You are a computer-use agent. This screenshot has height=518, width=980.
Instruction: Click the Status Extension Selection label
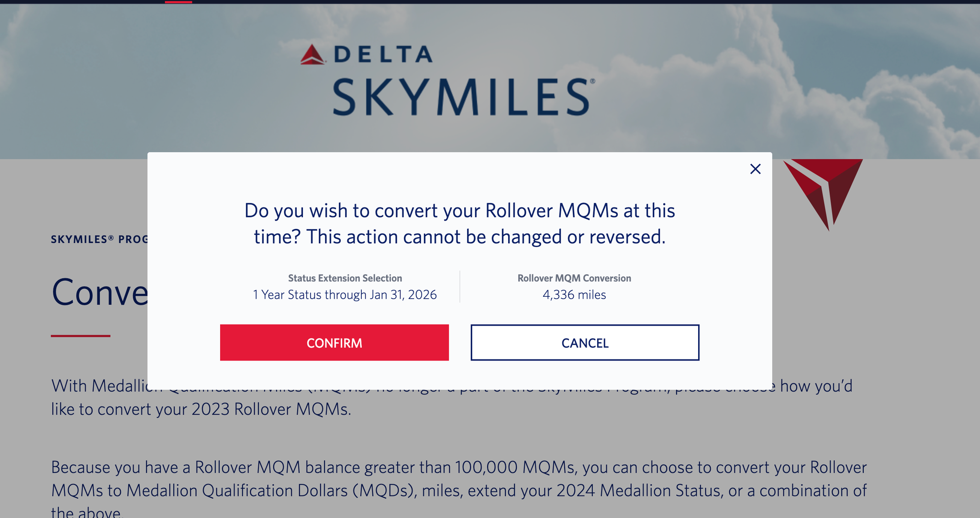(x=344, y=278)
